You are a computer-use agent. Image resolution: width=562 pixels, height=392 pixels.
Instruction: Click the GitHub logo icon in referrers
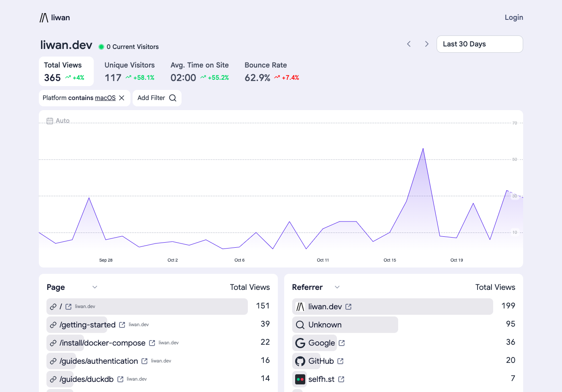pyautogui.click(x=300, y=361)
